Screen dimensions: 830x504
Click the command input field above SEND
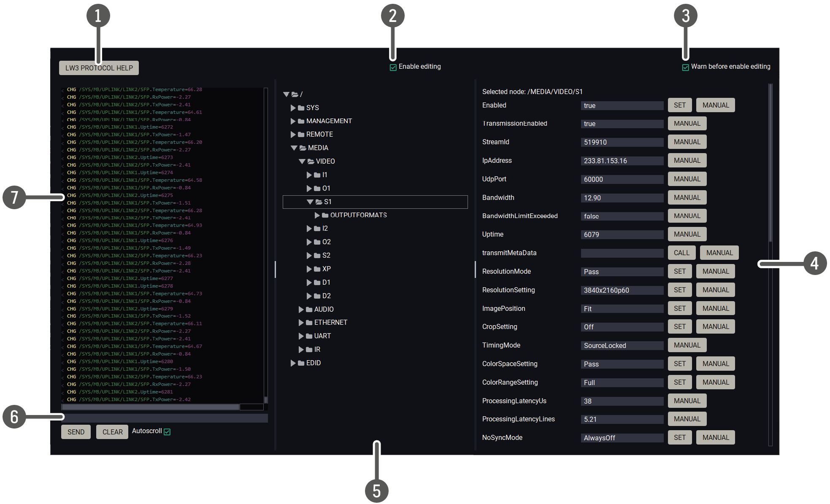click(x=165, y=418)
